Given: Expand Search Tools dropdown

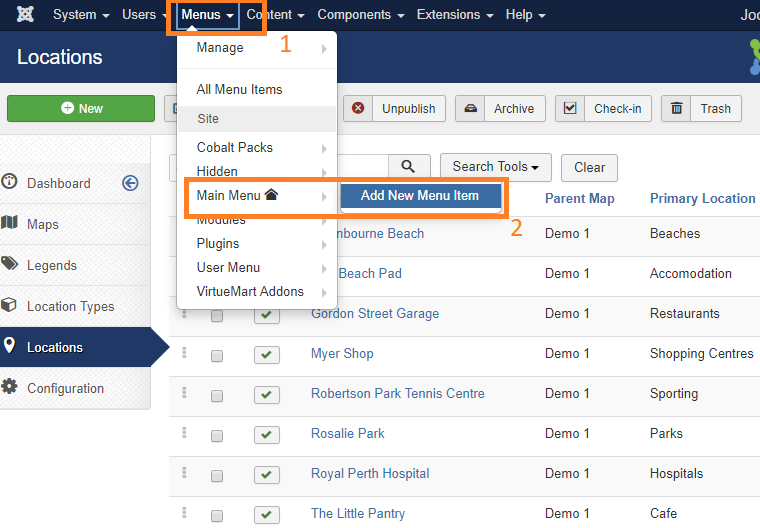Looking at the screenshot, I should 496,167.
